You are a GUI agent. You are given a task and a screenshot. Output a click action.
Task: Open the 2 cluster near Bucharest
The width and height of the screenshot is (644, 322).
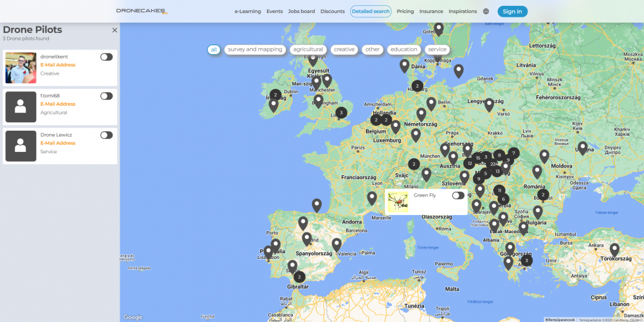pyautogui.click(x=543, y=194)
